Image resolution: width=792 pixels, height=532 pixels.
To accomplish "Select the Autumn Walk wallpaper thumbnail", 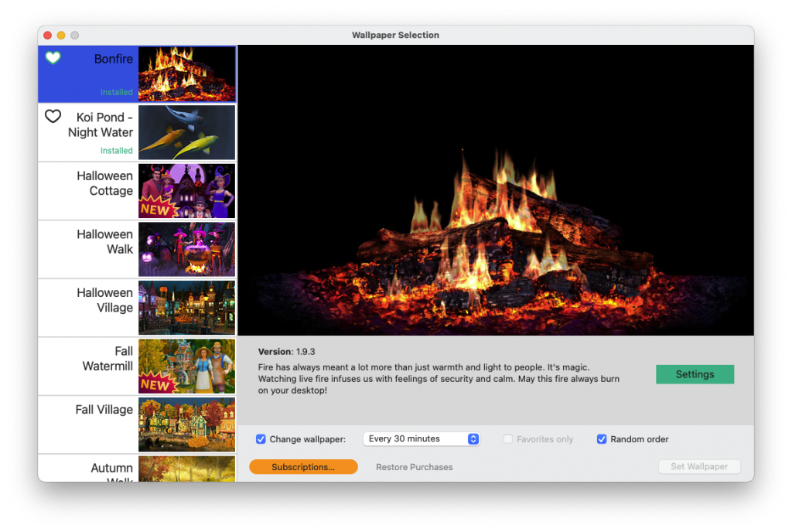I will pos(186,469).
